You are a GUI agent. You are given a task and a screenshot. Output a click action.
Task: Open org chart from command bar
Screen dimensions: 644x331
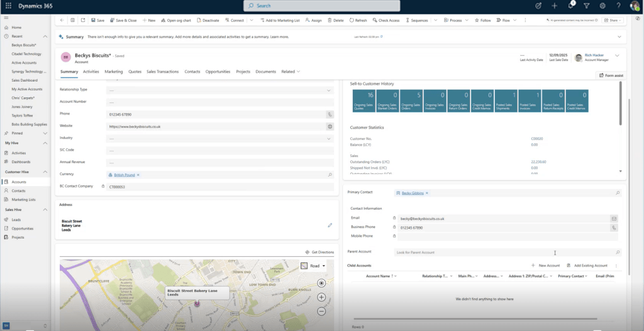(x=176, y=20)
